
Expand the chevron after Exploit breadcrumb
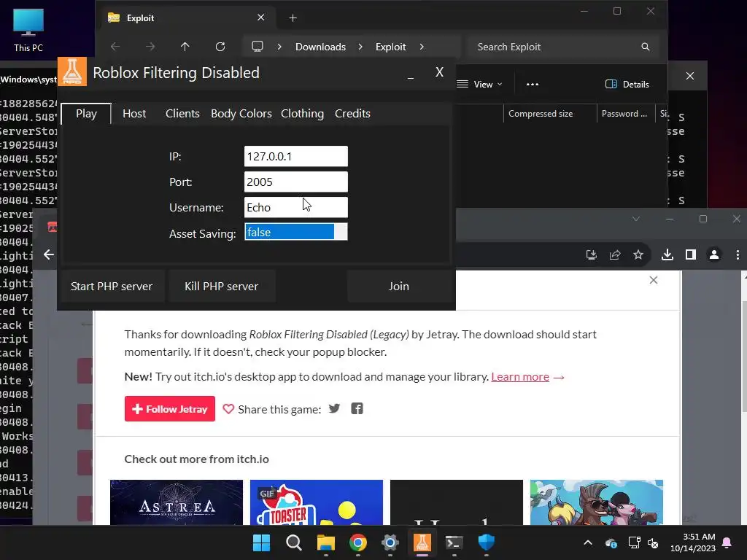click(422, 47)
